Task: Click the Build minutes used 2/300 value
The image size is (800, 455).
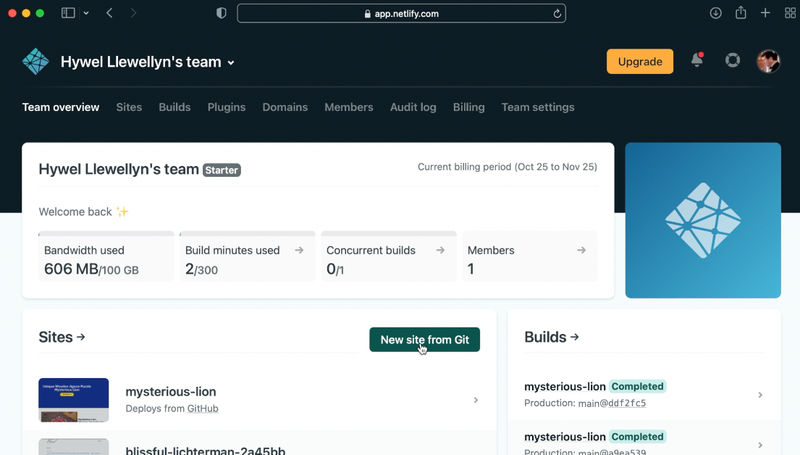Action: [x=202, y=269]
